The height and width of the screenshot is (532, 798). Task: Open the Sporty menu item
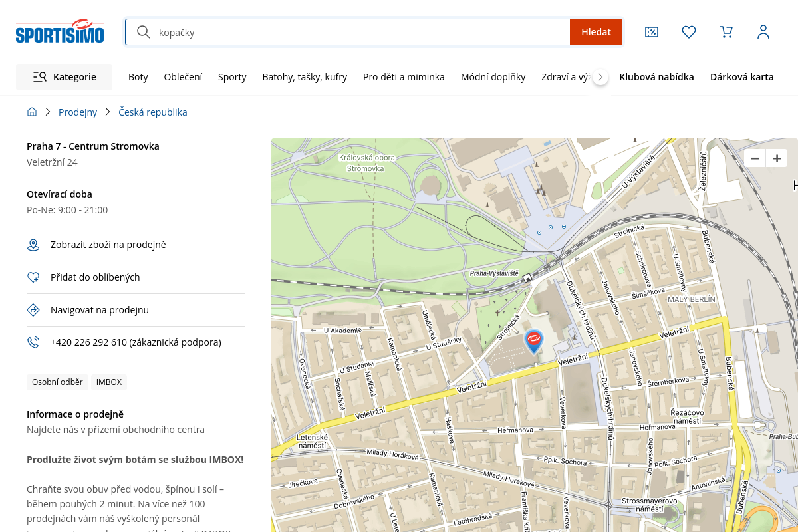[232, 77]
